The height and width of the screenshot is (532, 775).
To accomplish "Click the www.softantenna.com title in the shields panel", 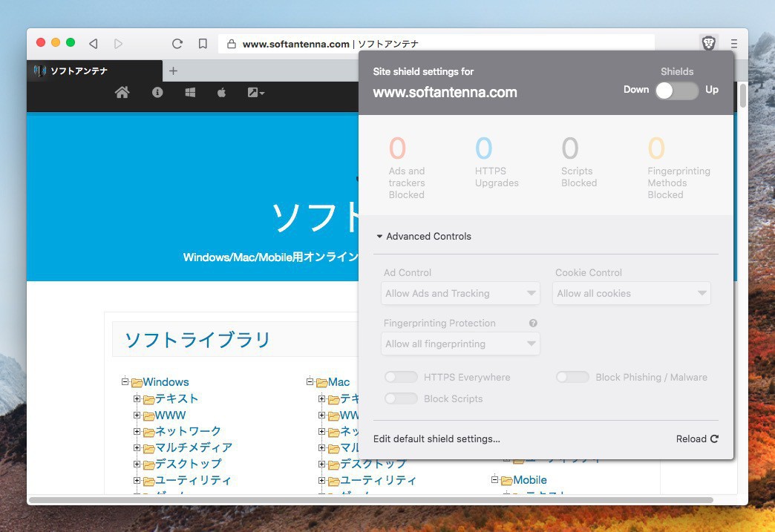I will [445, 92].
